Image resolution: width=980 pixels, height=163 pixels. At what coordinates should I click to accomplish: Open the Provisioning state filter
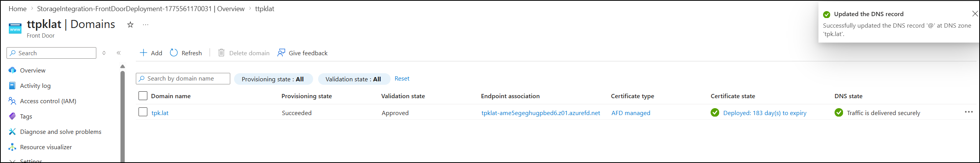click(273, 79)
